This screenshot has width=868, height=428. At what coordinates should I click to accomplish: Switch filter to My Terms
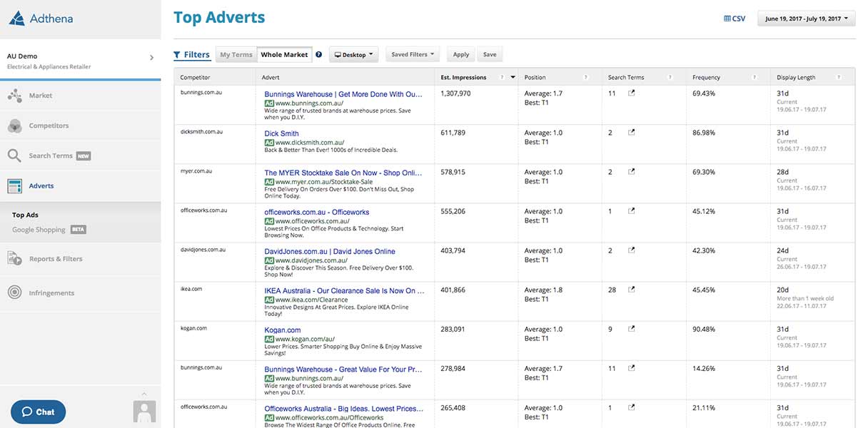point(236,55)
